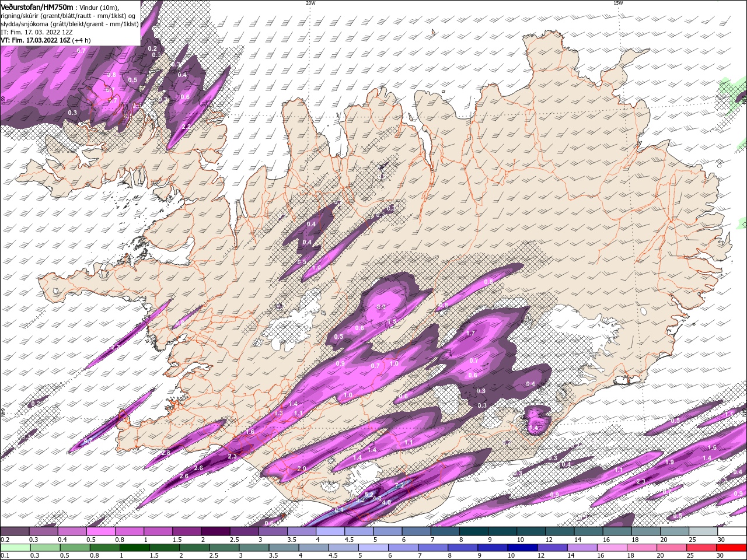
Task: Click the deep blue rain swatch between 10 and 12
Action: (x=522, y=548)
